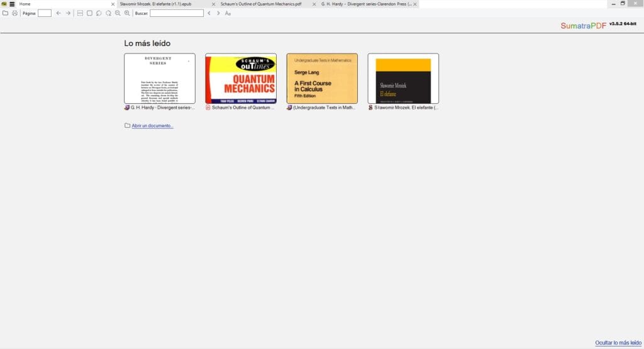Image resolution: width=644 pixels, height=349 pixels.
Task: Click into the Buscar search field
Action: 177,13
